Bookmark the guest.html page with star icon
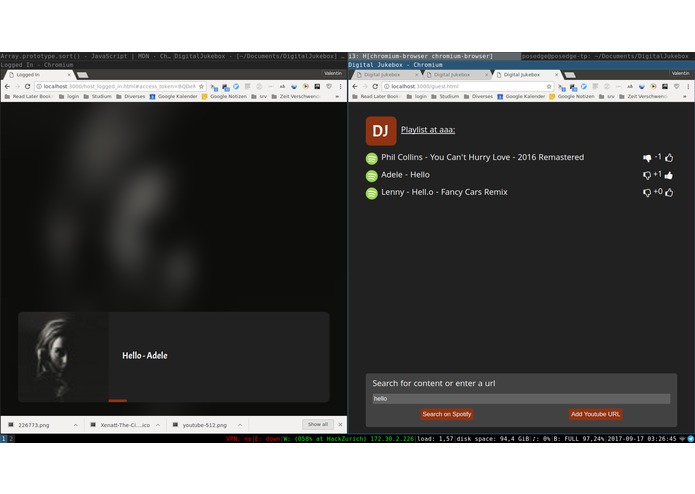 (549, 86)
